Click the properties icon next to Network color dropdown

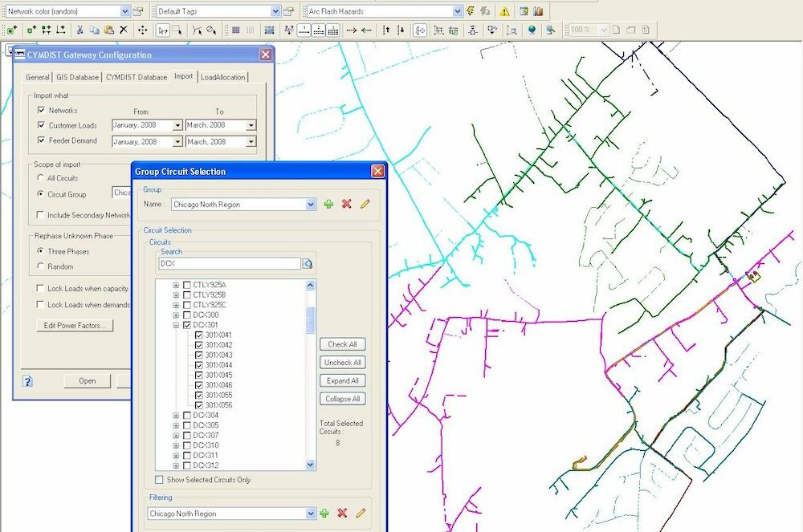click(x=138, y=11)
